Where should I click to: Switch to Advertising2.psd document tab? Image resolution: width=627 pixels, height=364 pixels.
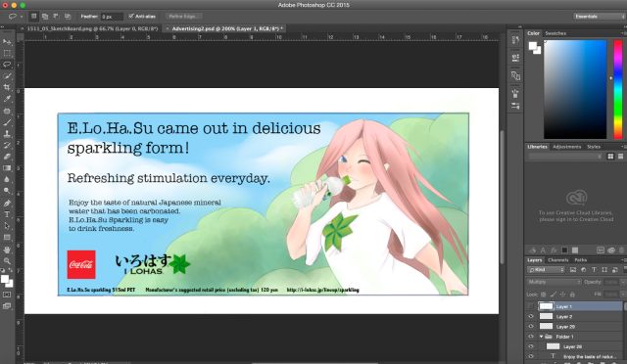pyautogui.click(x=227, y=28)
